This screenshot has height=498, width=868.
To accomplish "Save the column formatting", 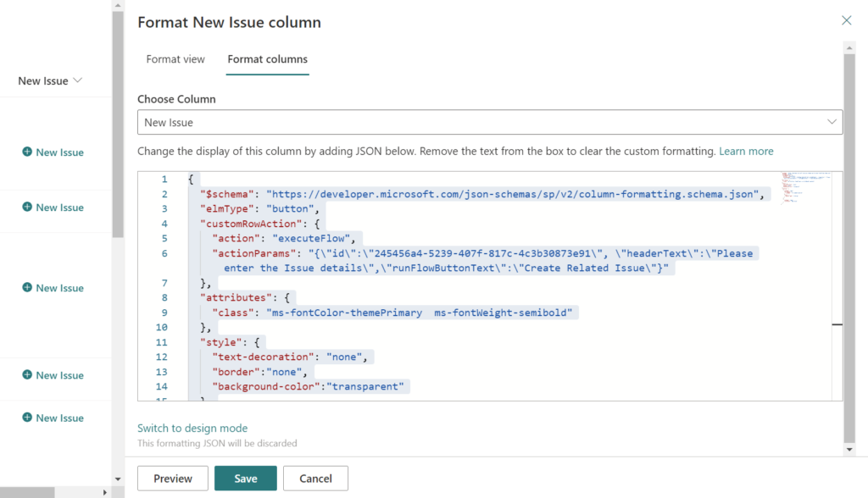I will click(245, 479).
